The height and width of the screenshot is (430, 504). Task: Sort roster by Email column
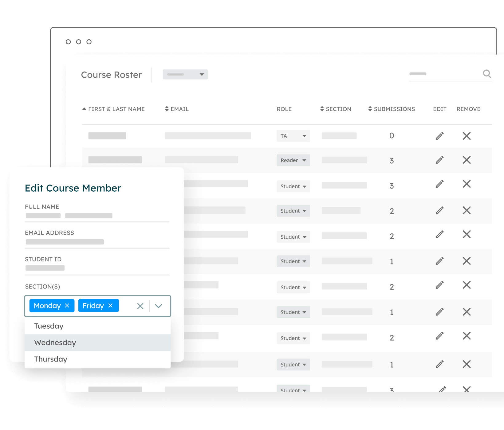pos(177,109)
